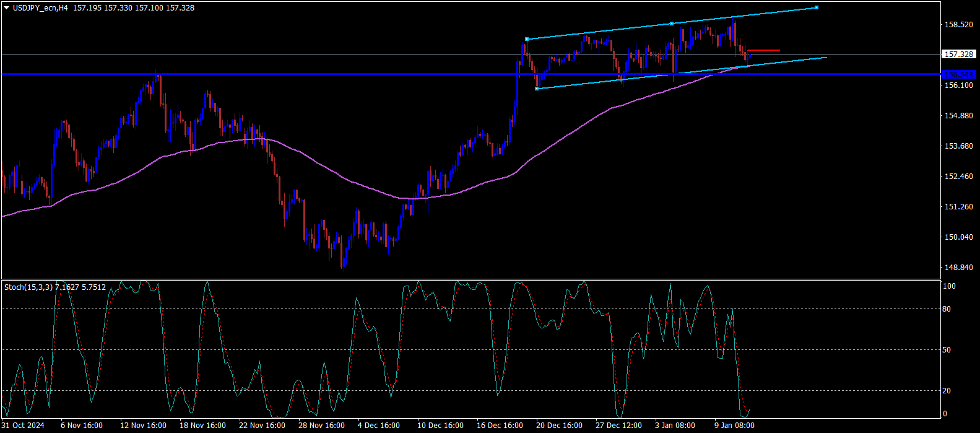Click the 10 Dec 16:00 time label

coord(440,426)
